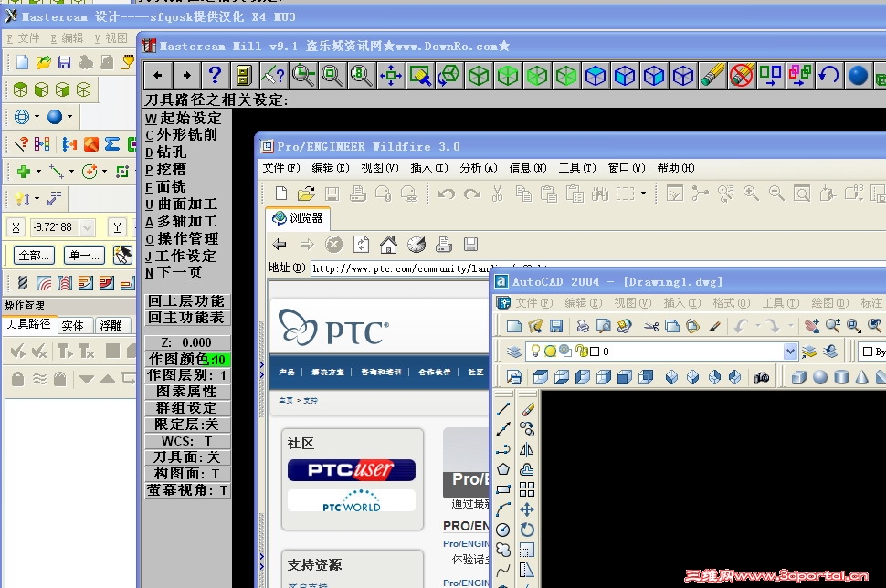886x588 pixels.
Task: Open dropdown arrow beside the globe wireframe icon
Action: [37, 116]
